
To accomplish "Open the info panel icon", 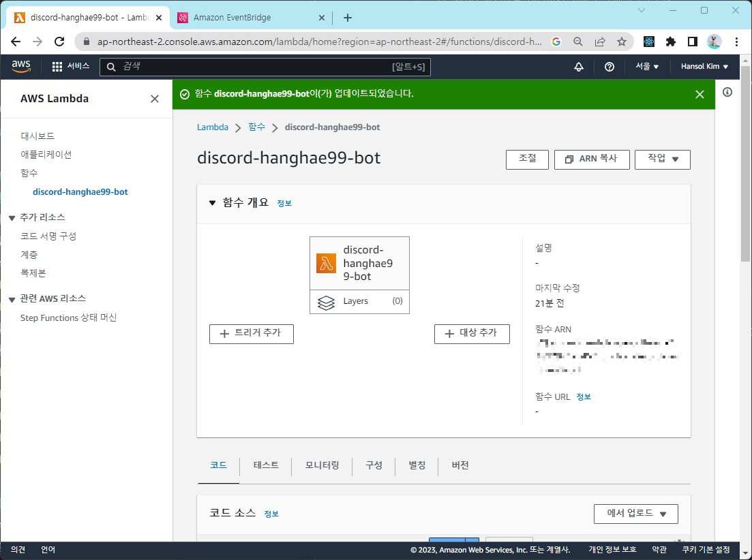I will click(x=727, y=92).
